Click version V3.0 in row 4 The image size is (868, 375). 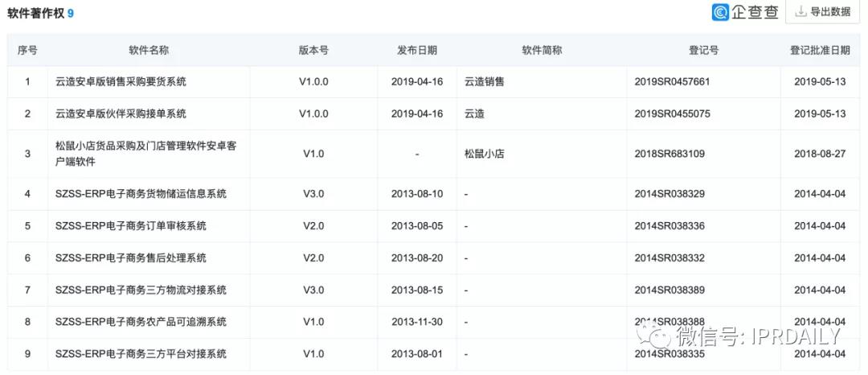(314, 194)
